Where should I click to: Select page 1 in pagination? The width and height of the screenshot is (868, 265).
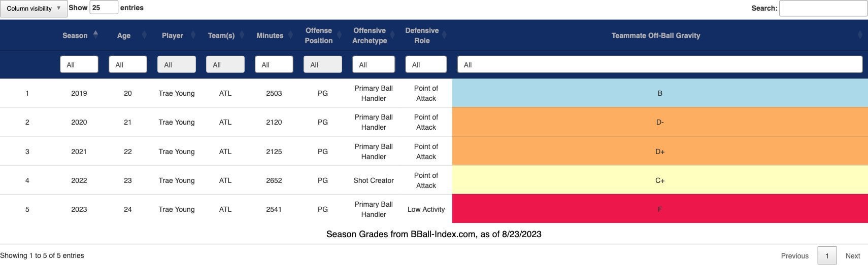(x=827, y=256)
